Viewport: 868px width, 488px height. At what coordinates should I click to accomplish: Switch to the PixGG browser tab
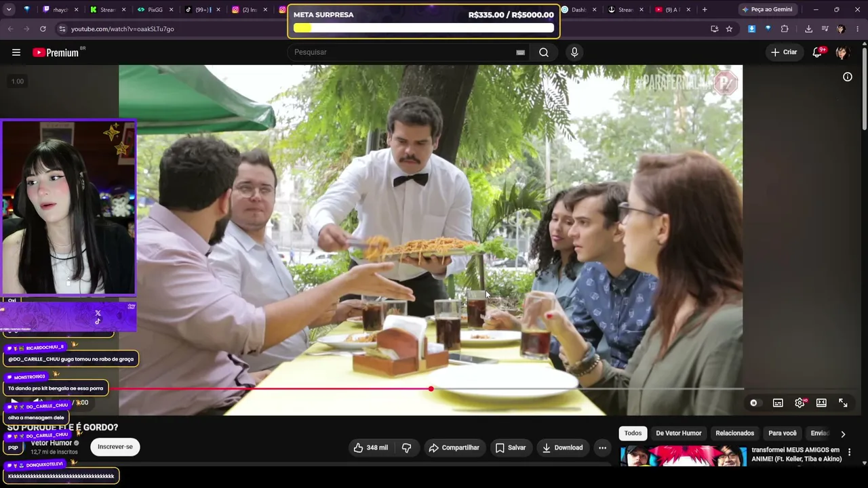(x=155, y=9)
